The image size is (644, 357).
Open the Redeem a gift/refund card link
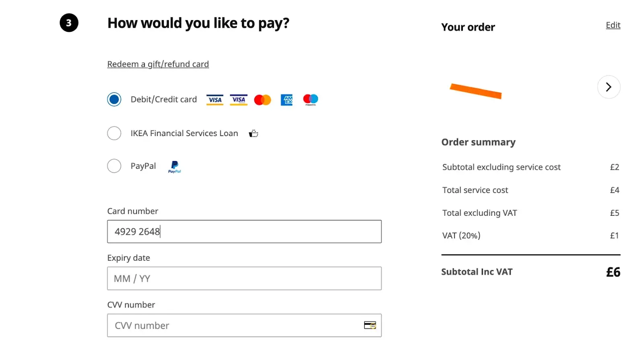(158, 64)
